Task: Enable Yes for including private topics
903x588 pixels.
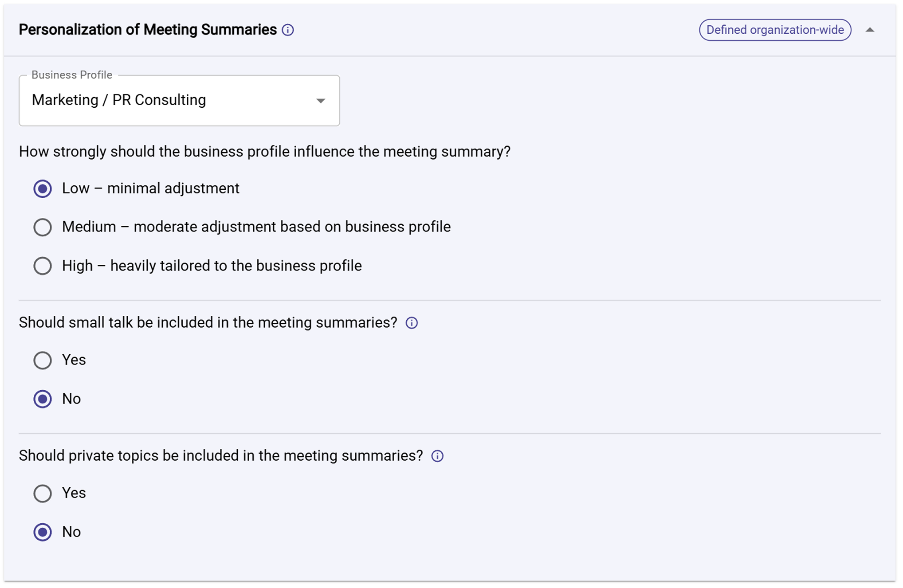Action: coord(43,494)
